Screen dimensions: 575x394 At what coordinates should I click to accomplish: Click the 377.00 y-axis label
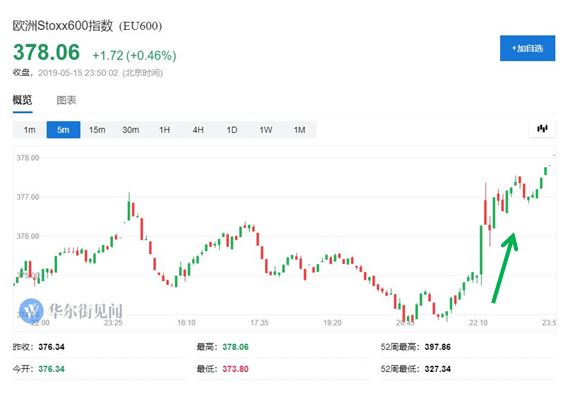click(x=28, y=197)
